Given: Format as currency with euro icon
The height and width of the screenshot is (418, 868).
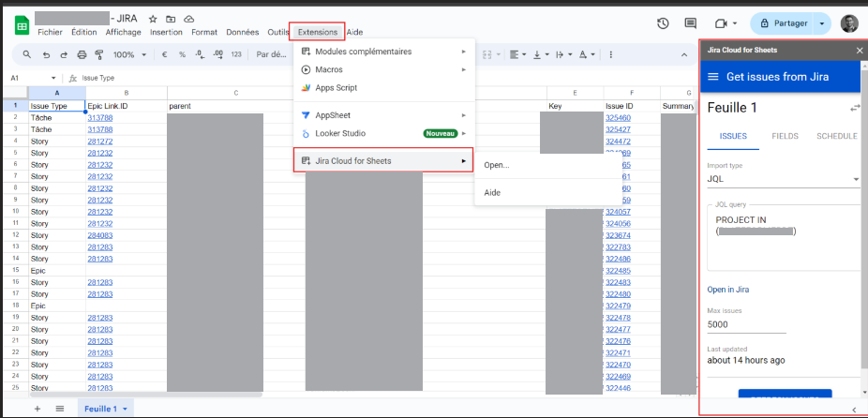Looking at the screenshot, I should 164,54.
